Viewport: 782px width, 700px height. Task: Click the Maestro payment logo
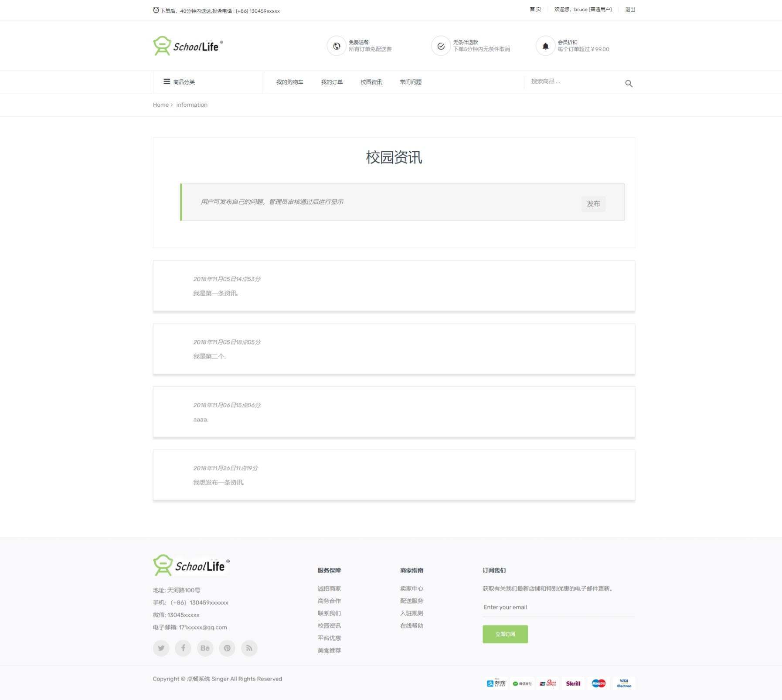click(x=598, y=683)
